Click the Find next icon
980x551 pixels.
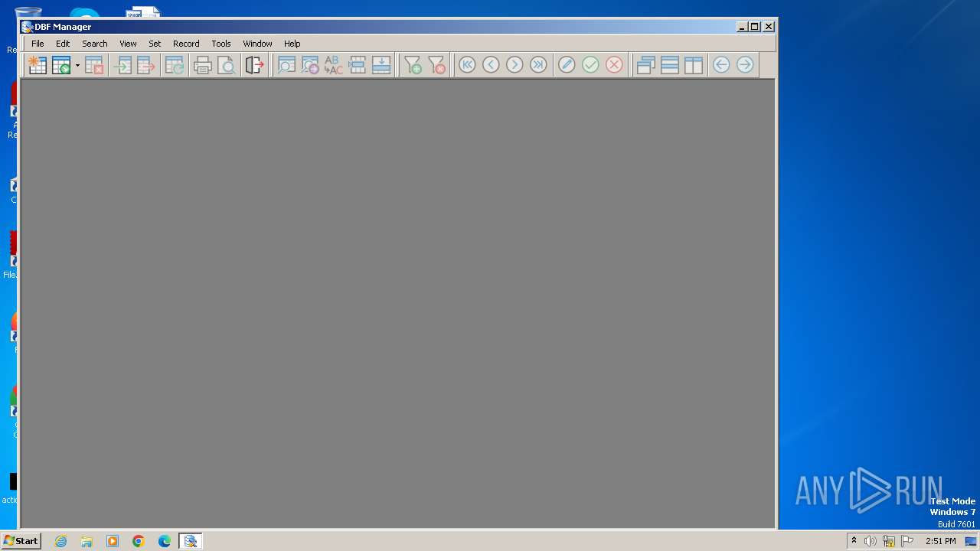[310, 65]
